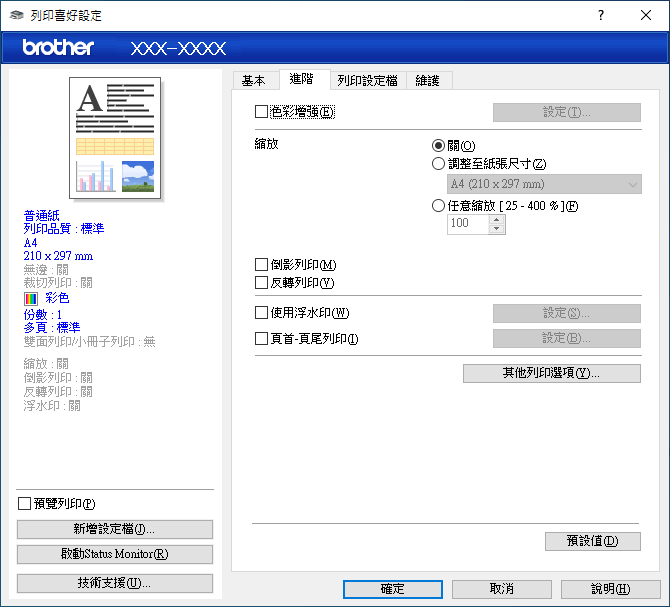Click the page preview thumbnail
The width and height of the screenshot is (670, 607).
click(x=115, y=138)
